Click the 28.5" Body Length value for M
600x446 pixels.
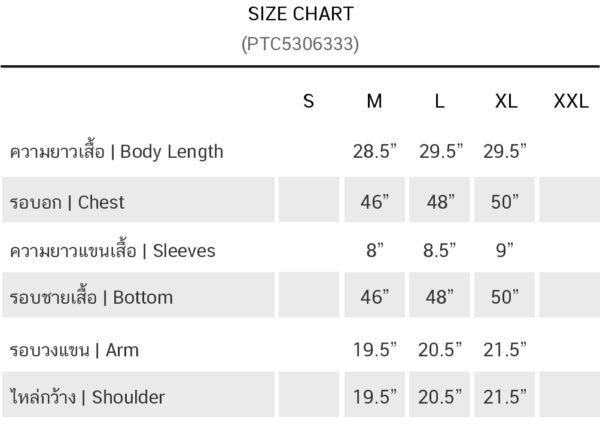coord(375,151)
